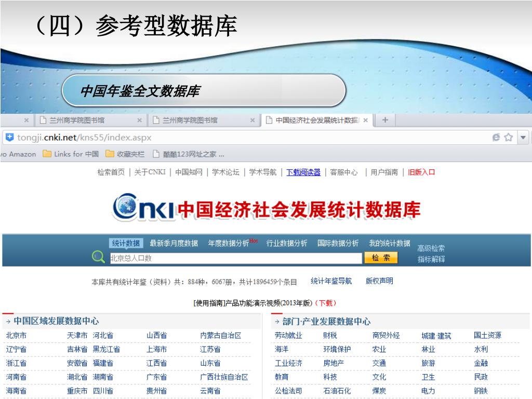
Task: Open the 行业数据分析 tab
Action: (x=287, y=243)
